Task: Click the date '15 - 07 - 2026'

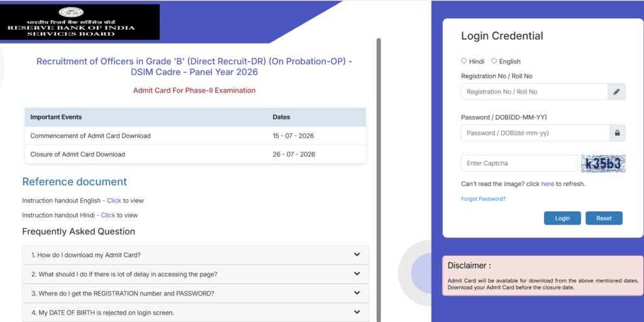Action: [294, 136]
